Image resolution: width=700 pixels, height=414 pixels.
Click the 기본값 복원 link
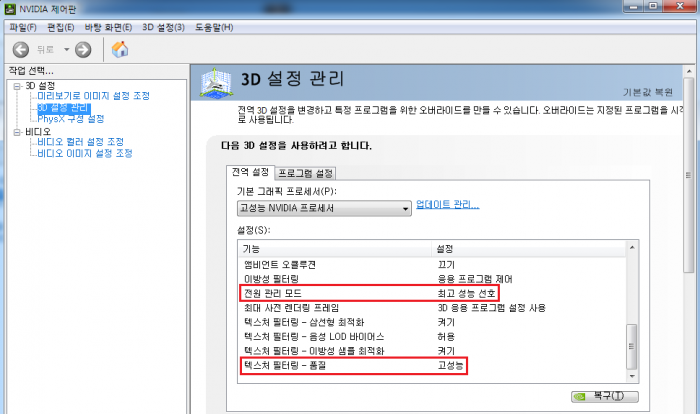click(648, 92)
